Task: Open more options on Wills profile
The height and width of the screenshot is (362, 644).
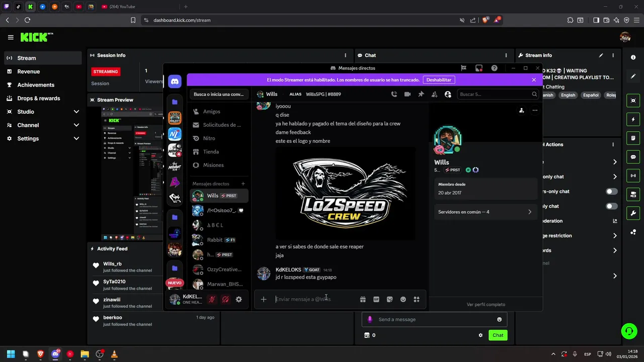Action: [x=535, y=110]
